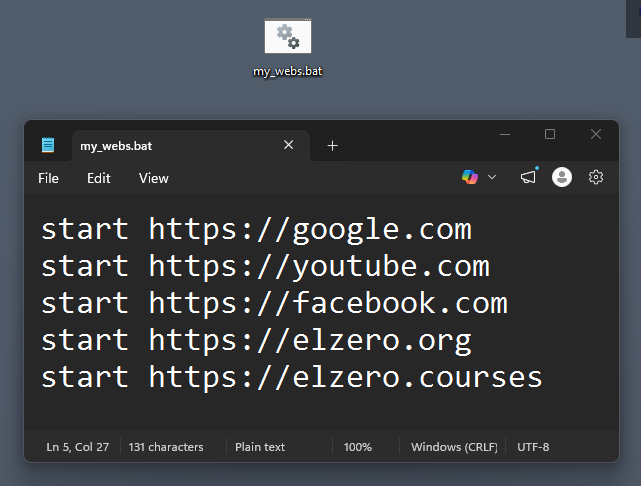The width and height of the screenshot is (641, 486).
Task: Click UTF-8 encoding indicator
Action: pos(533,447)
